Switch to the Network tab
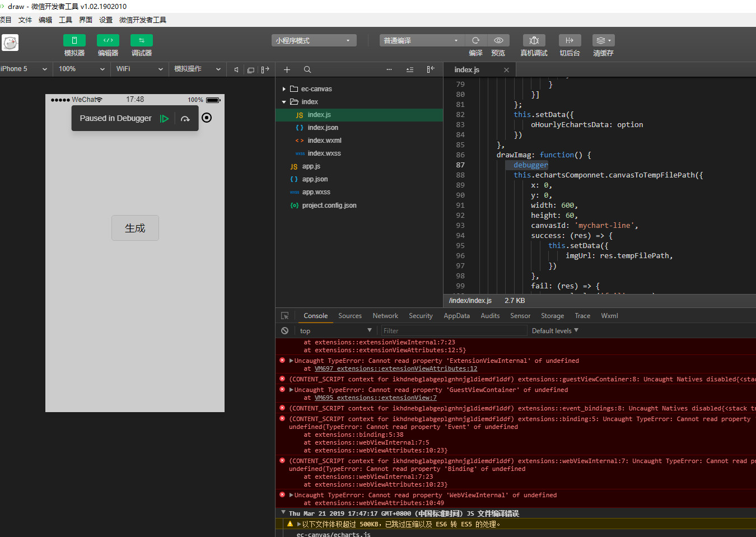The height and width of the screenshot is (537, 756). point(385,316)
